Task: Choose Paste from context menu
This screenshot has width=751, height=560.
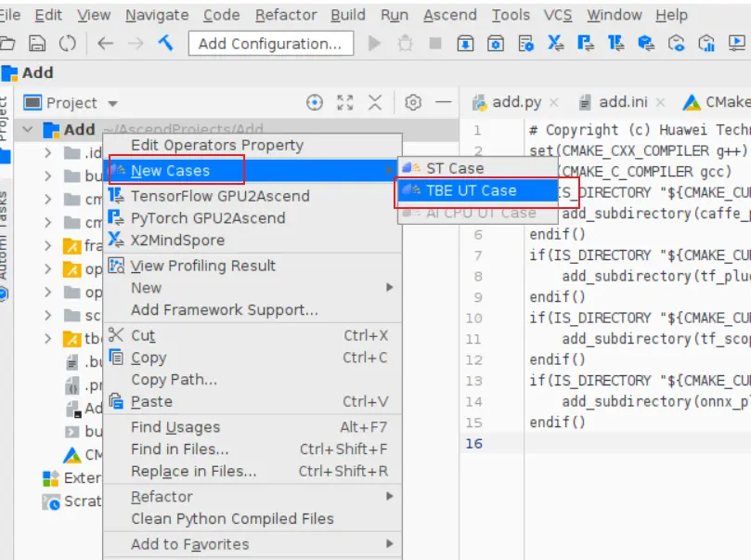Action: click(252, 401)
